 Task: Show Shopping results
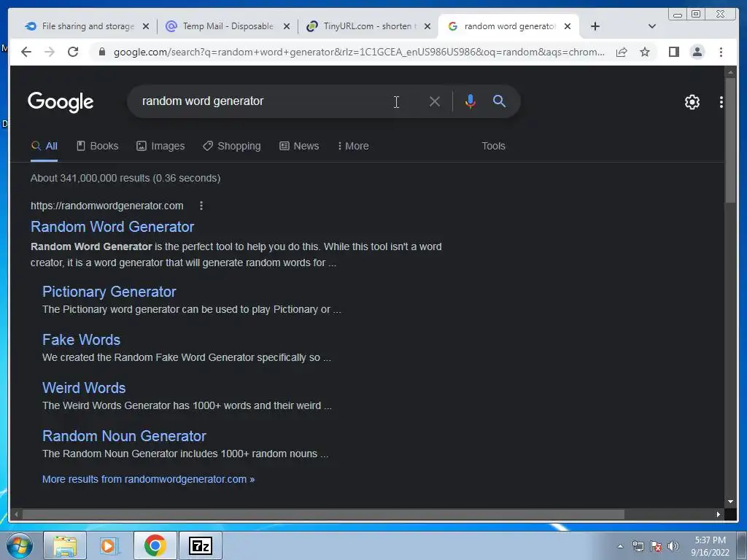(231, 146)
